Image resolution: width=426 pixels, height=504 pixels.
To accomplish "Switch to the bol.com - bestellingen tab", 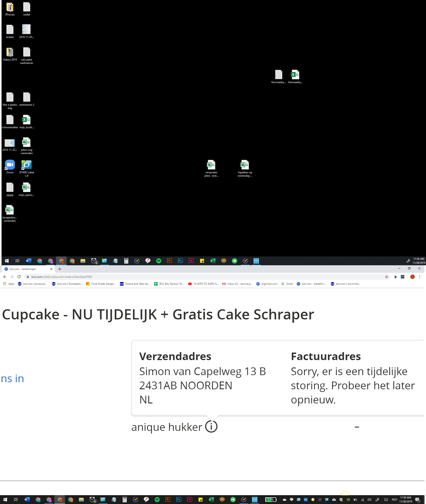I will click(x=28, y=269).
